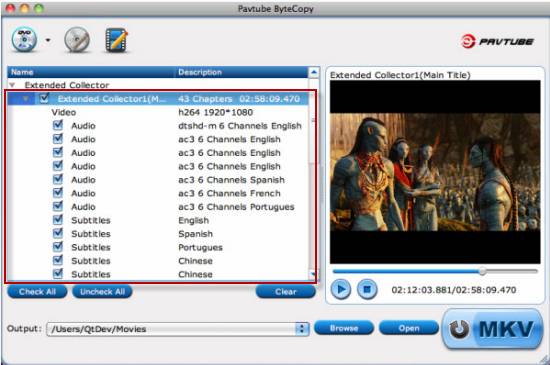Uncheck the ac3 6 Channels French audio

click(x=58, y=192)
